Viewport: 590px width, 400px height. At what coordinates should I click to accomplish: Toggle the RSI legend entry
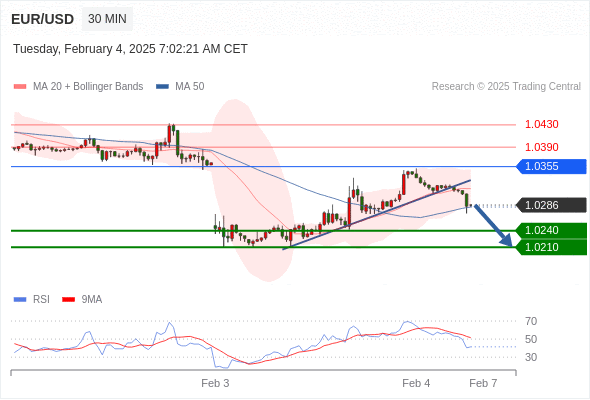(x=32, y=300)
